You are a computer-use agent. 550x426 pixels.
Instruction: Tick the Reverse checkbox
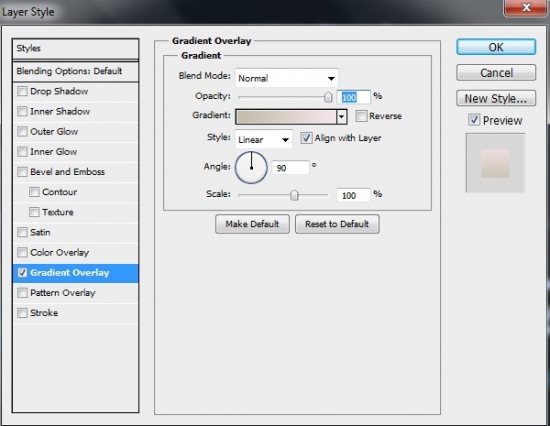(x=361, y=116)
